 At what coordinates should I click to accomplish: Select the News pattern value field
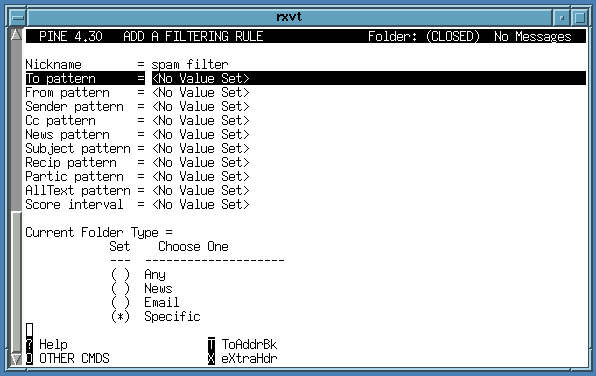tap(200, 135)
